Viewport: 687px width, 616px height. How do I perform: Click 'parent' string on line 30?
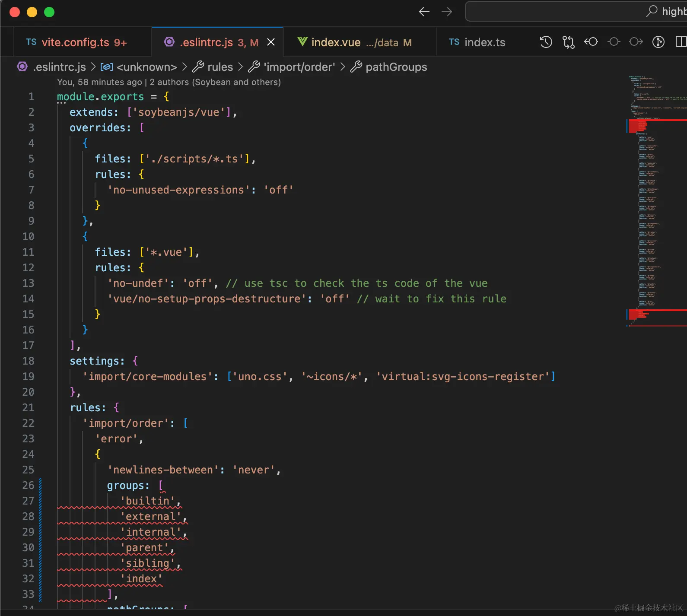(144, 547)
